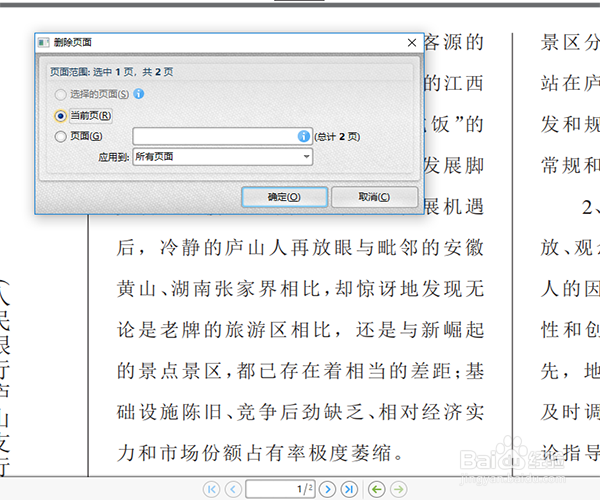Viewport: 600px width, 500px height.
Task: Close the 删除页面 dialog
Action: [412, 42]
